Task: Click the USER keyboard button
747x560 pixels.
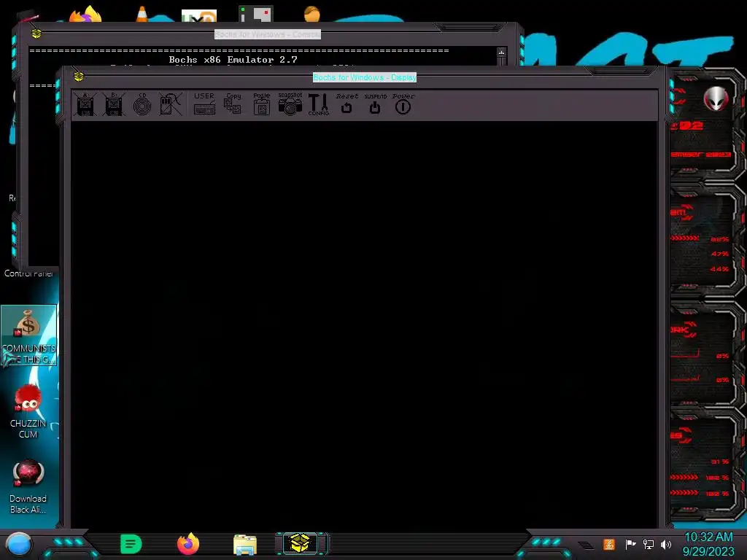Action: 204,104
